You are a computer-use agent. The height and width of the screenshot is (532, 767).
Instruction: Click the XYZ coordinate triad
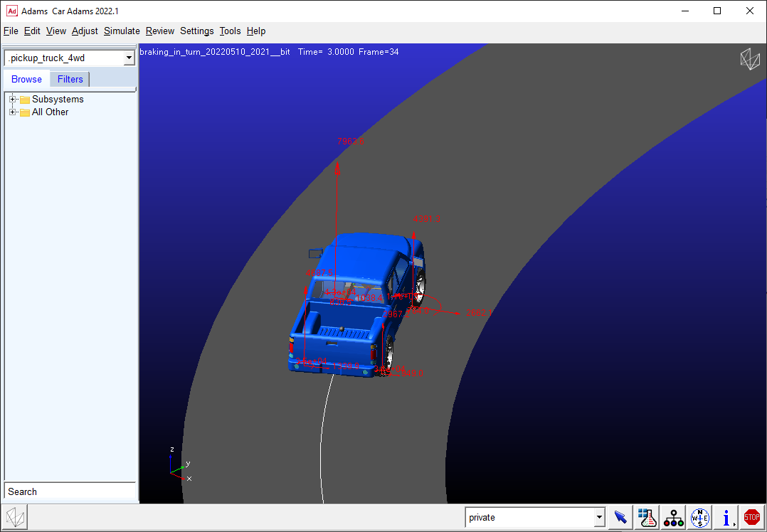click(179, 464)
